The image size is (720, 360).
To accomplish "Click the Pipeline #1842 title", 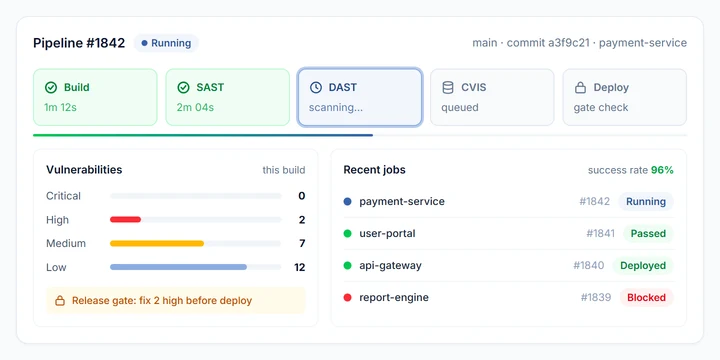I will [79, 43].
